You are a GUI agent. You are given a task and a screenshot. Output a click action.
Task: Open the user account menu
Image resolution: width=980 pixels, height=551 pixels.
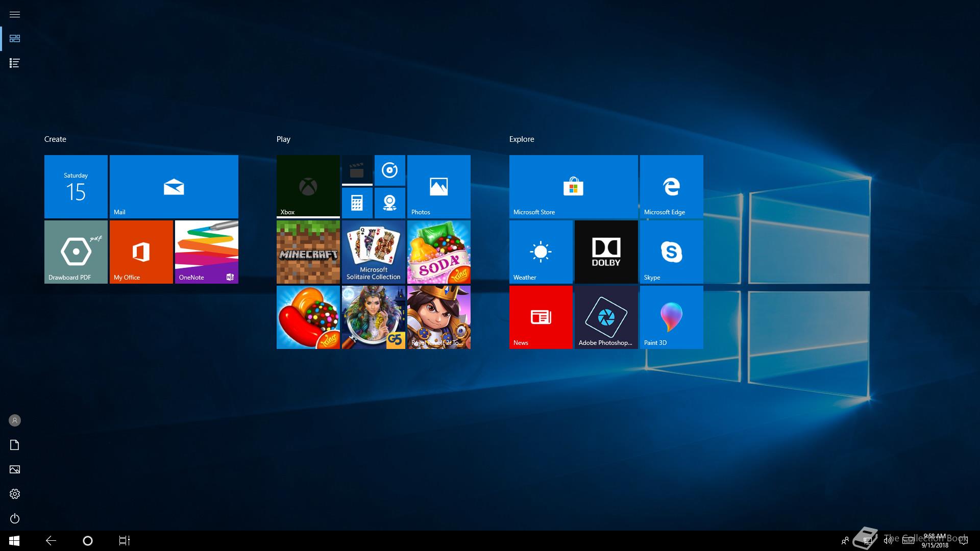pos(15,420)
